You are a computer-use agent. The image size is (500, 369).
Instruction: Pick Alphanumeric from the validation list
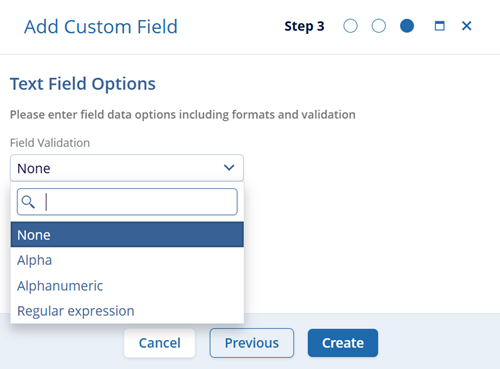[127, 286]
